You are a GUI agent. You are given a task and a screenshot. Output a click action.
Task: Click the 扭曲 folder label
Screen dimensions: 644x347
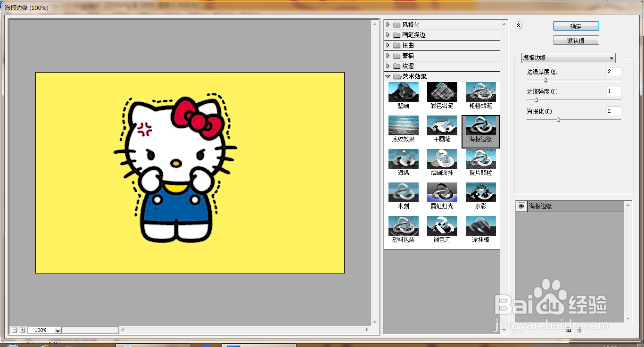pyautogui.click(x=408, y=45)
